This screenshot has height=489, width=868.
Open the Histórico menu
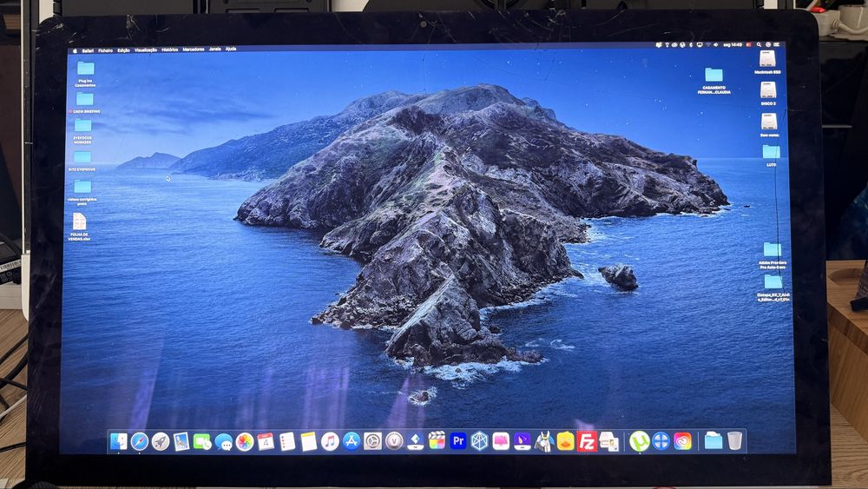tap(170, 50)
